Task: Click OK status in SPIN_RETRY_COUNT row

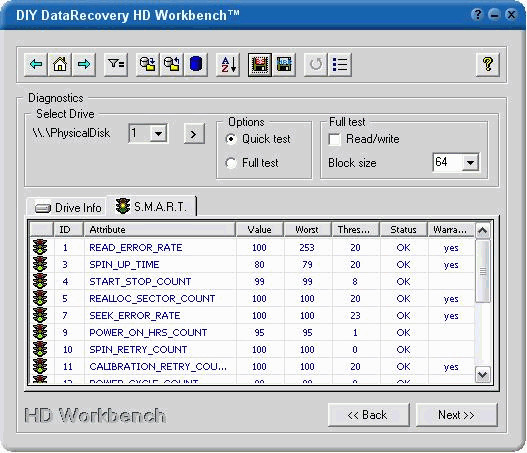Action: point(403,350)
